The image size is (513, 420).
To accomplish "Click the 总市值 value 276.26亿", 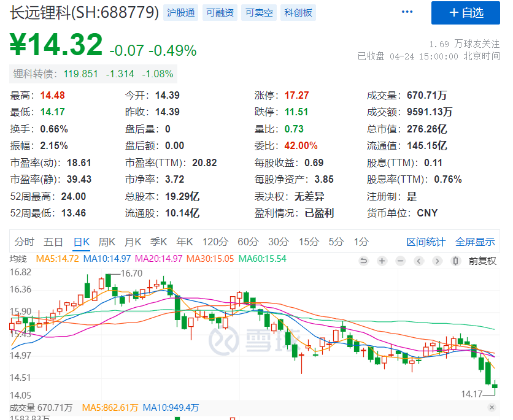I will [426, 129].
